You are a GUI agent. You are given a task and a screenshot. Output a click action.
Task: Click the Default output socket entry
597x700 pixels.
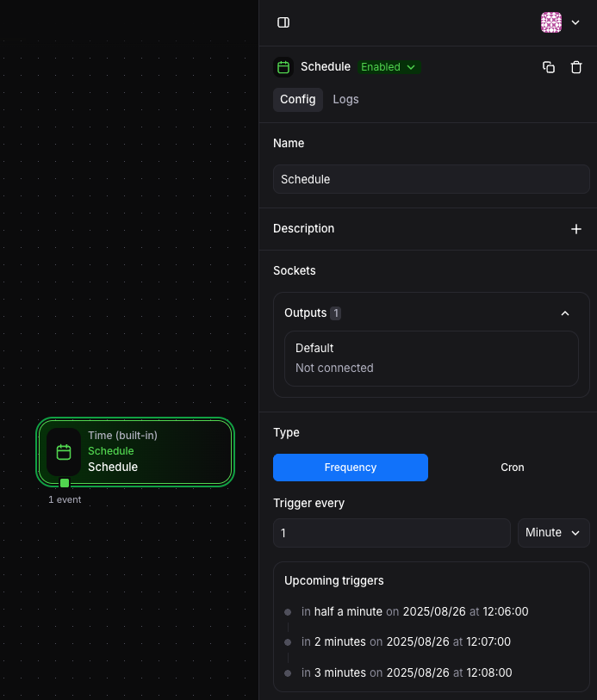pyautogui.click(x=431, y=358)
